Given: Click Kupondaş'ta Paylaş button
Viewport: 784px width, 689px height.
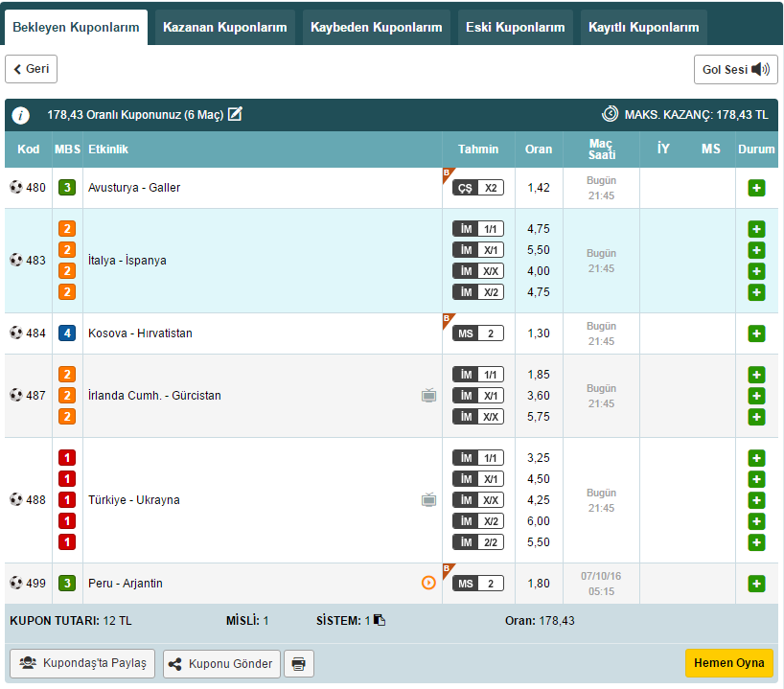Looking at the screenshot, I should (82, 663).
